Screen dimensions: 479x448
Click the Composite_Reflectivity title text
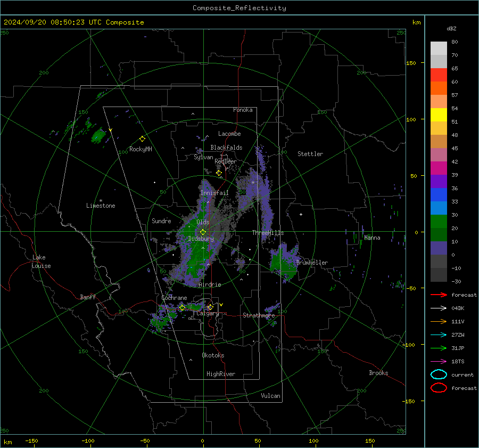coord(239,8)
